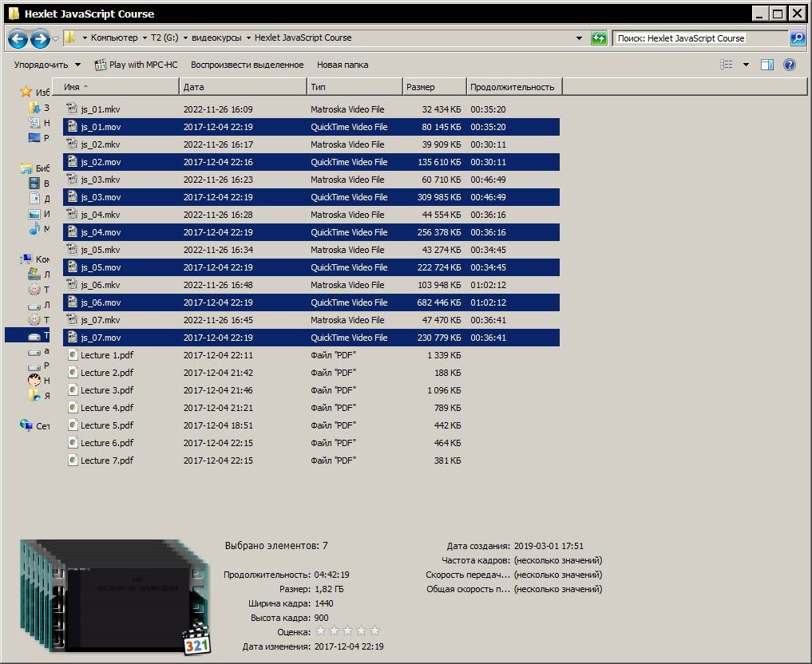Click the Новая папка button

coord(343,65)
